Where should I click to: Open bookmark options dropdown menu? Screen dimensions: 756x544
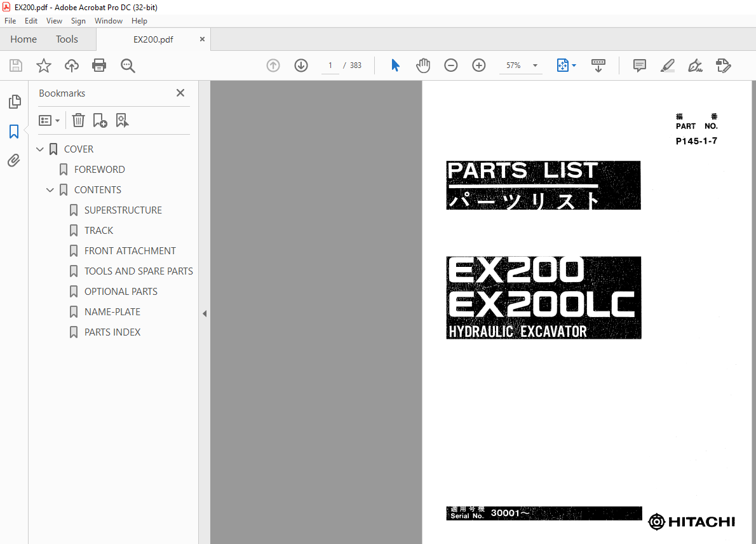point(49,120)
